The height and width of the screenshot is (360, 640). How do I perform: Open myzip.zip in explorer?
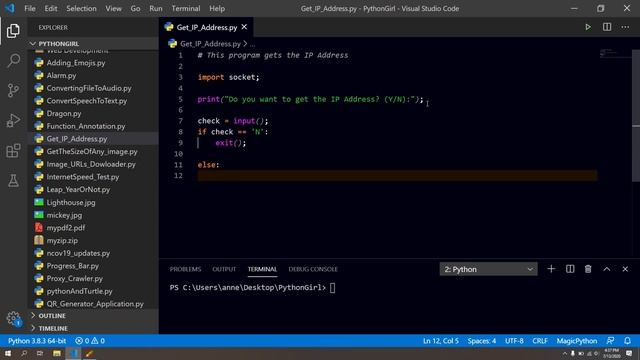tap(93, 240)
